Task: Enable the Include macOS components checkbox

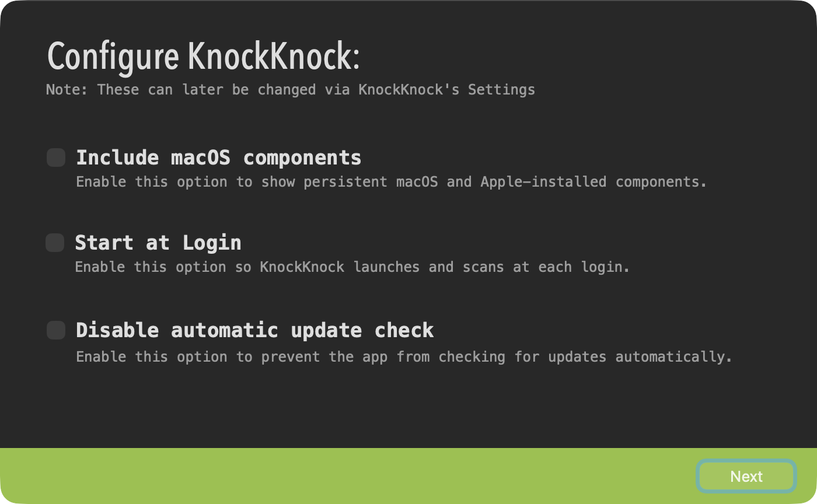Action: [56, 157]
